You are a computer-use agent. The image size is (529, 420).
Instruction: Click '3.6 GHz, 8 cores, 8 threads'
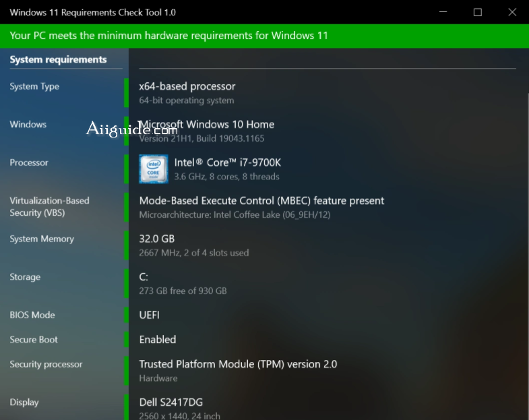(226, 177)
